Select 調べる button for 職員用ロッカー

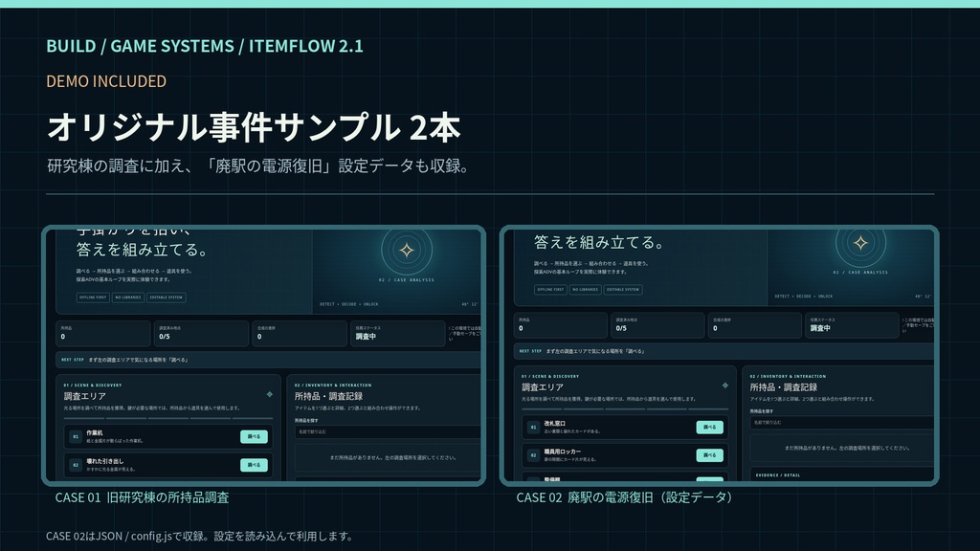tap(709, 455)
